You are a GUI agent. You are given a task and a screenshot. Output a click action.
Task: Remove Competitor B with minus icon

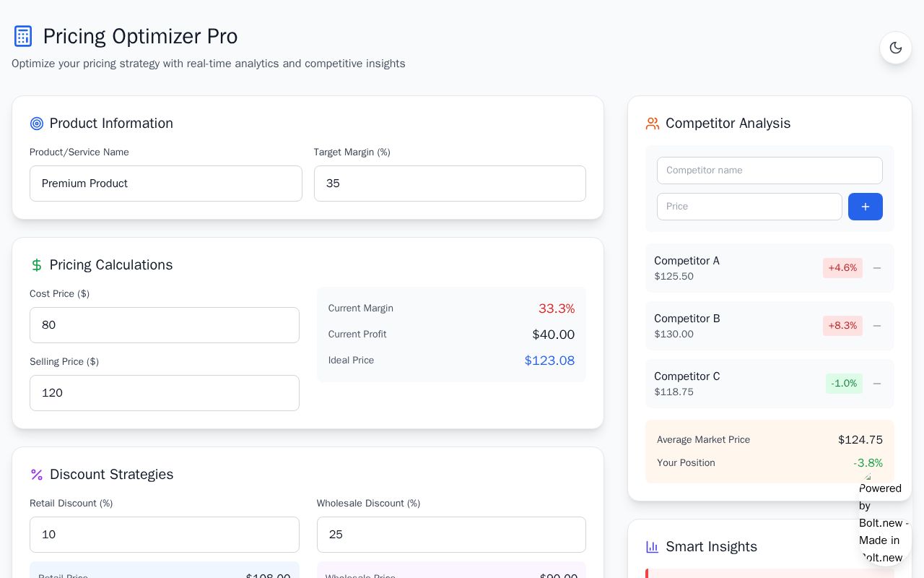[877, 326]
